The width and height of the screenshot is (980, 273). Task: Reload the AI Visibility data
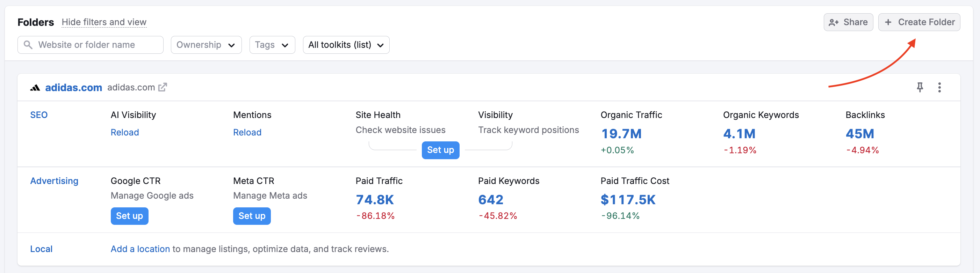coord(125,132)
